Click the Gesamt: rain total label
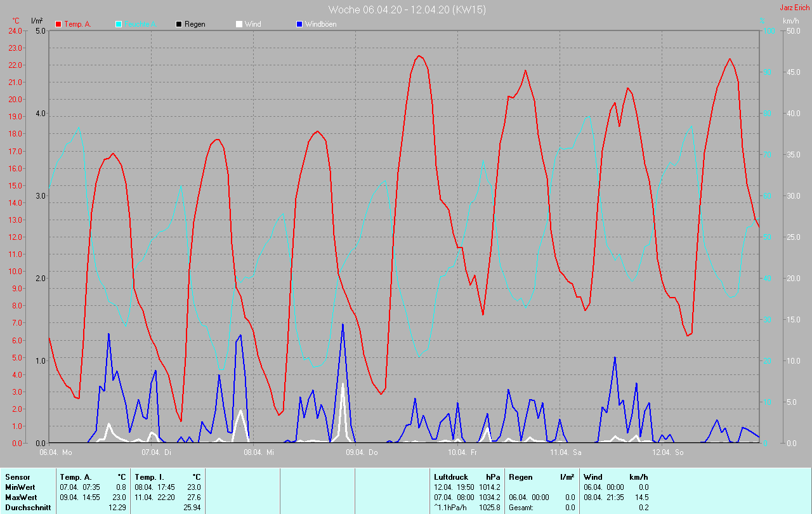The image size is (812, 514). point(521,508)
